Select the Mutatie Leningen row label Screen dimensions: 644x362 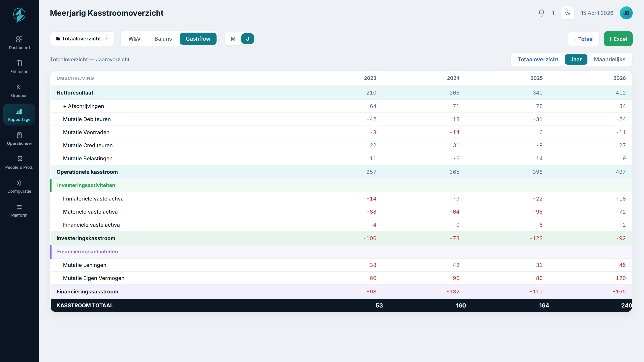(x=85, y=265)
